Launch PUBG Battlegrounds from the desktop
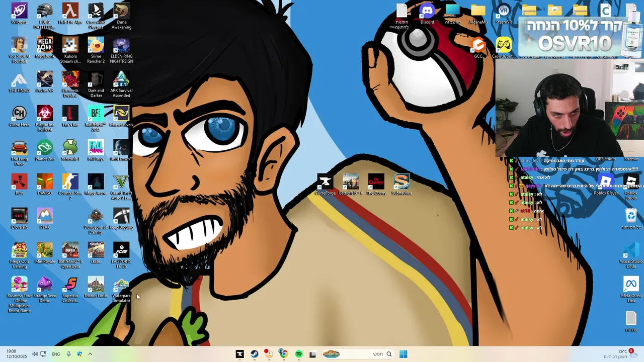644x362 pixels. point(45,16)
